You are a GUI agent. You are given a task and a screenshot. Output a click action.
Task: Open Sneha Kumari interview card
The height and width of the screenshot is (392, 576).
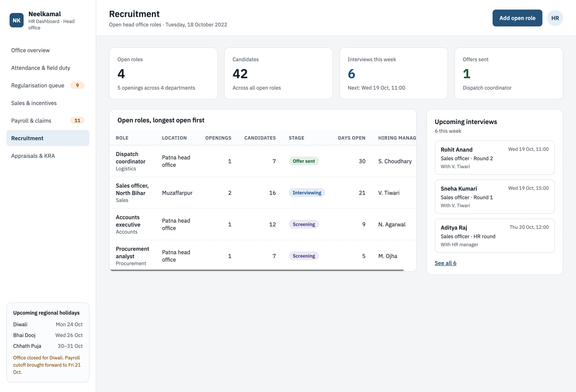494,197
